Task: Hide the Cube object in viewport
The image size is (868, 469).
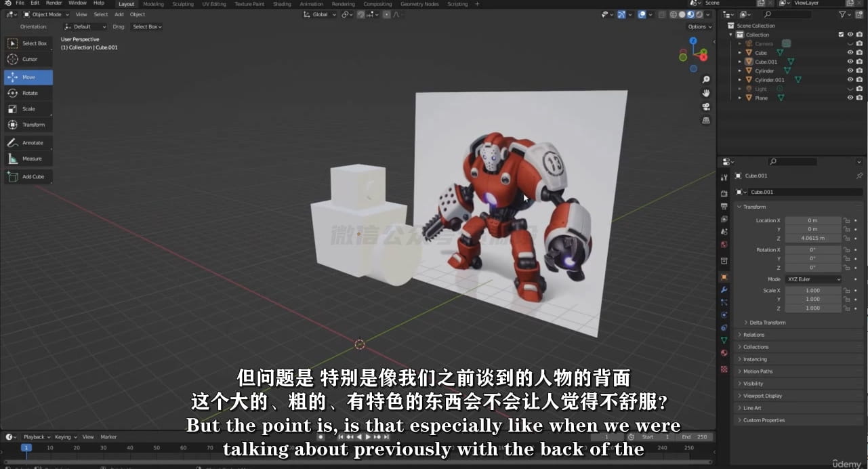Action: click(850, 53)
